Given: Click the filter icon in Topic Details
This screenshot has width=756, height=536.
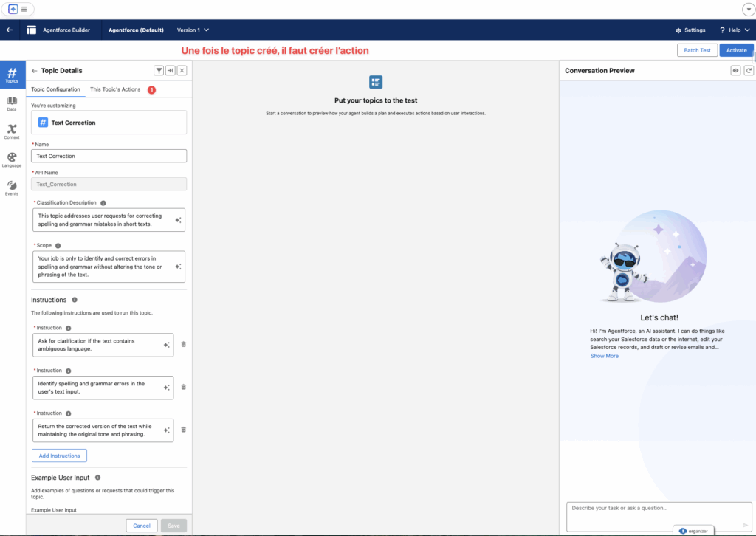Looking at the screenshot, I should click(x=159, y=70).
